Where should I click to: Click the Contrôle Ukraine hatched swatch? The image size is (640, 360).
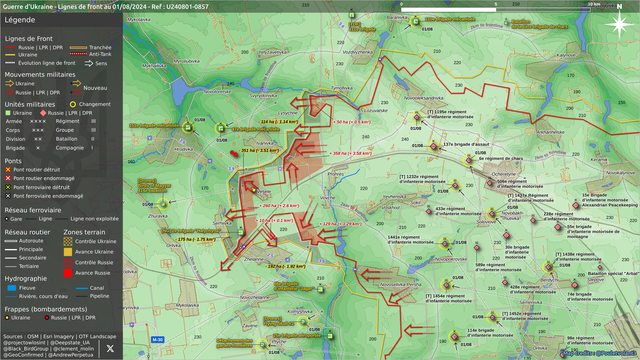pos(68,241)
